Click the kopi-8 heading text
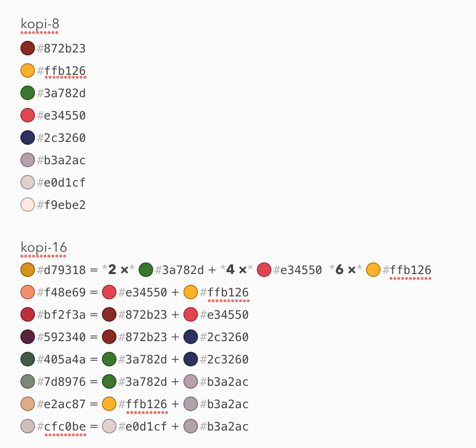 click(40, 24)
